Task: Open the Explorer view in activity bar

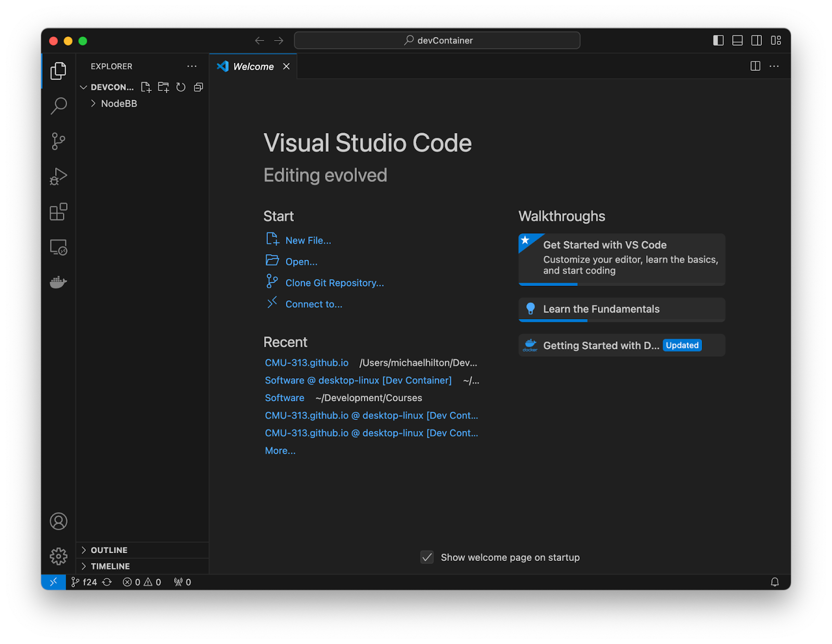Action: (x=58, y=71)
